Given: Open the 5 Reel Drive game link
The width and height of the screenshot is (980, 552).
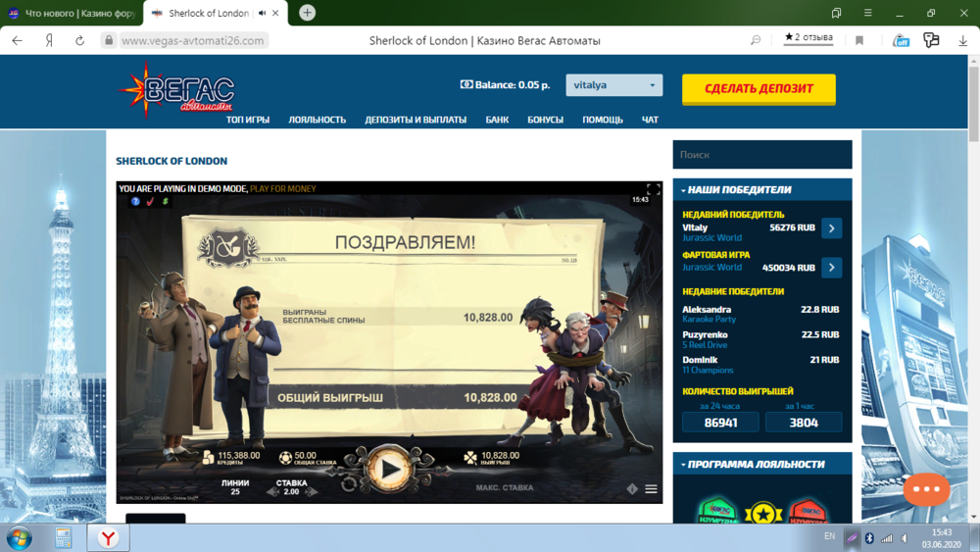Looking at the screenshot, I should (x=705, y=344).
